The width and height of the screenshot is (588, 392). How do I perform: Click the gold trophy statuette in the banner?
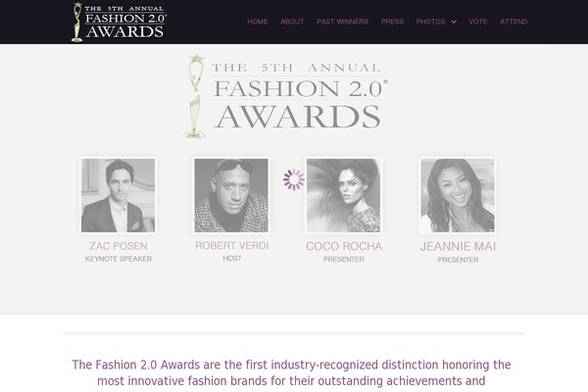[195, 96]
